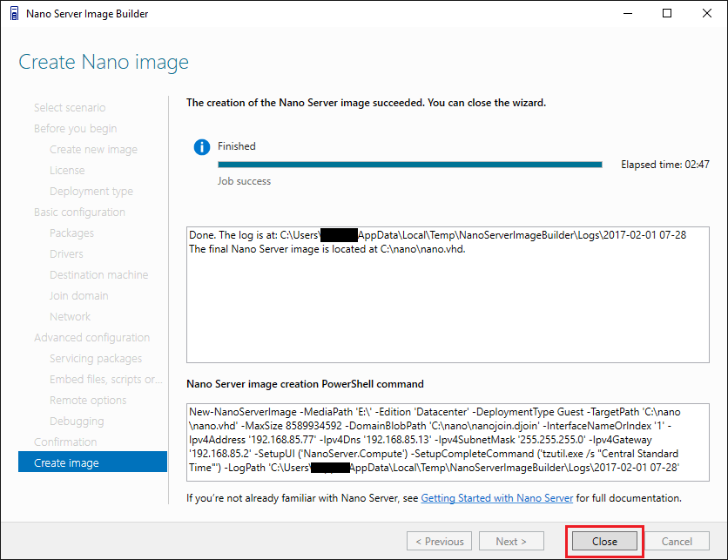Screen dimensions: 728x560
Task: Select the Create image step in sidebar
Action: pos(92,462)
